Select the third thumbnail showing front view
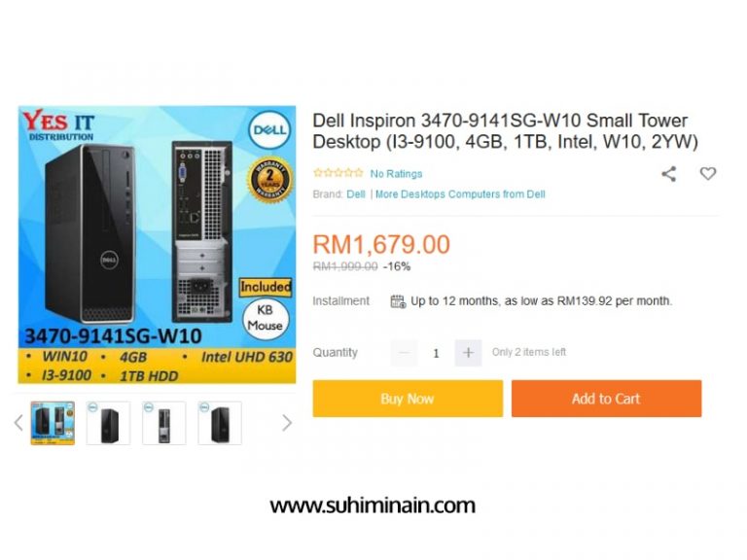 163,423
